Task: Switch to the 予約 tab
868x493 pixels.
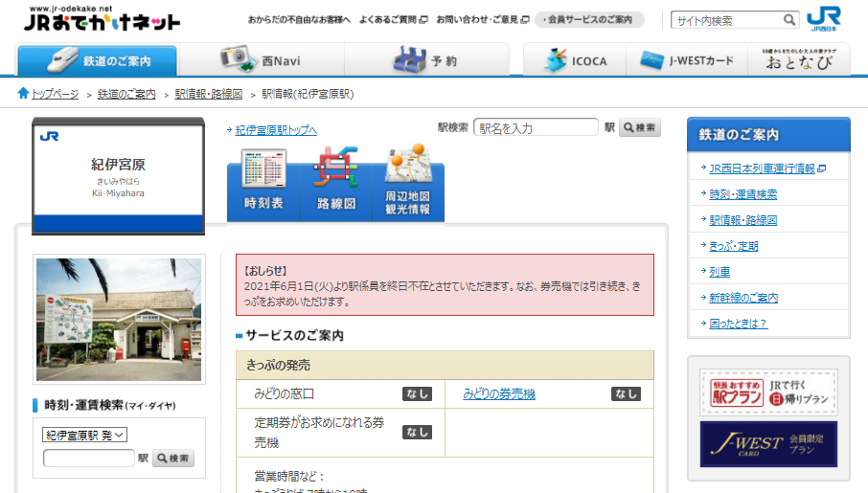Action: click(x=426, y=60)
